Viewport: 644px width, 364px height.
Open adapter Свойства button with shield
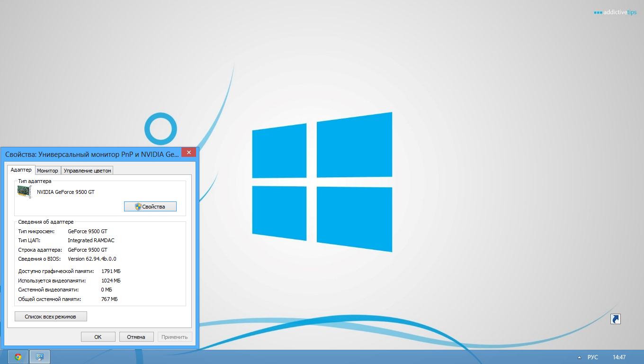(x=150, y=207)
